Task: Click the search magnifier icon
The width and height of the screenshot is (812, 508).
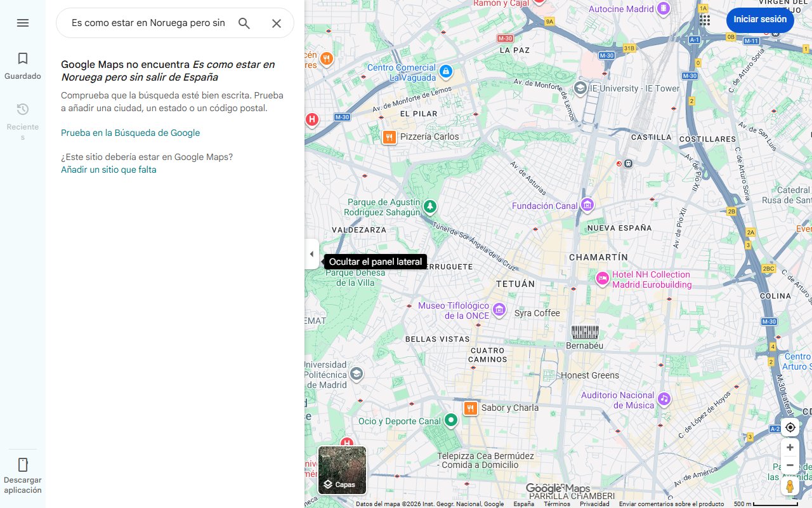Action: (244, 23)
